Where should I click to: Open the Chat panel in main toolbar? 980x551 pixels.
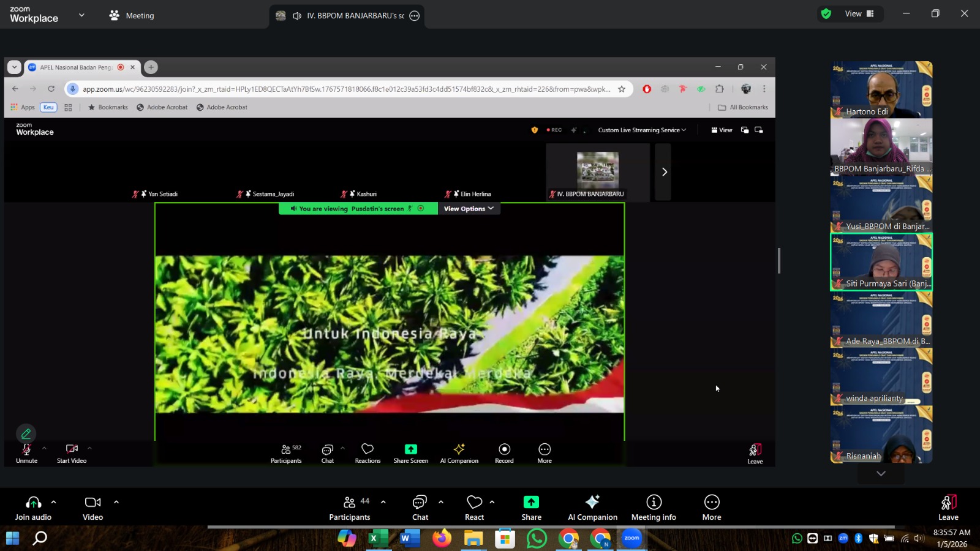click(420, 508)
